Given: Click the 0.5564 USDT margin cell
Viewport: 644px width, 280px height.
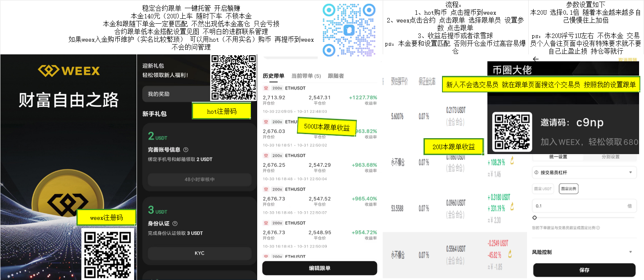Looking at the screenshot, I should coord(456,249).
